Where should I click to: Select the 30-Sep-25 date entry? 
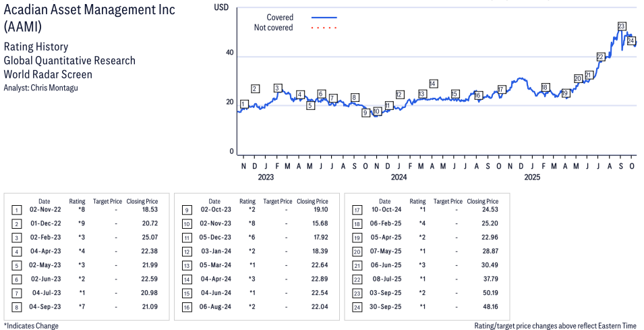tap(384, 307)
